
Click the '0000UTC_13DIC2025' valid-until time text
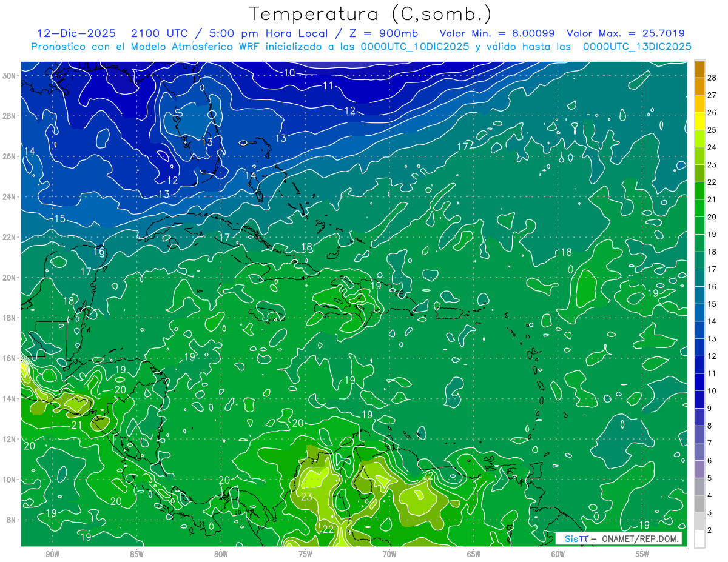coord(637,47)
